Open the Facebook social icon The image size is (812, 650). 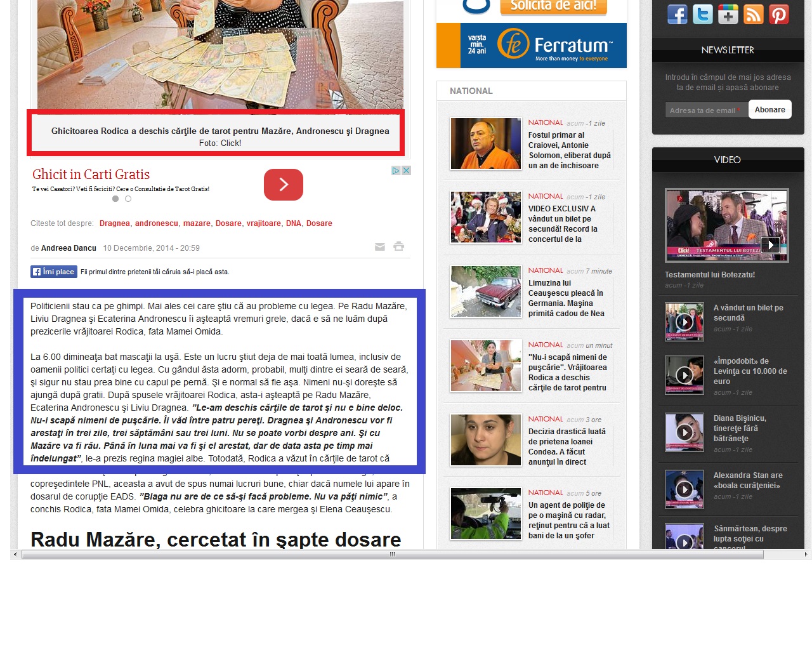(x=677, y=14)
